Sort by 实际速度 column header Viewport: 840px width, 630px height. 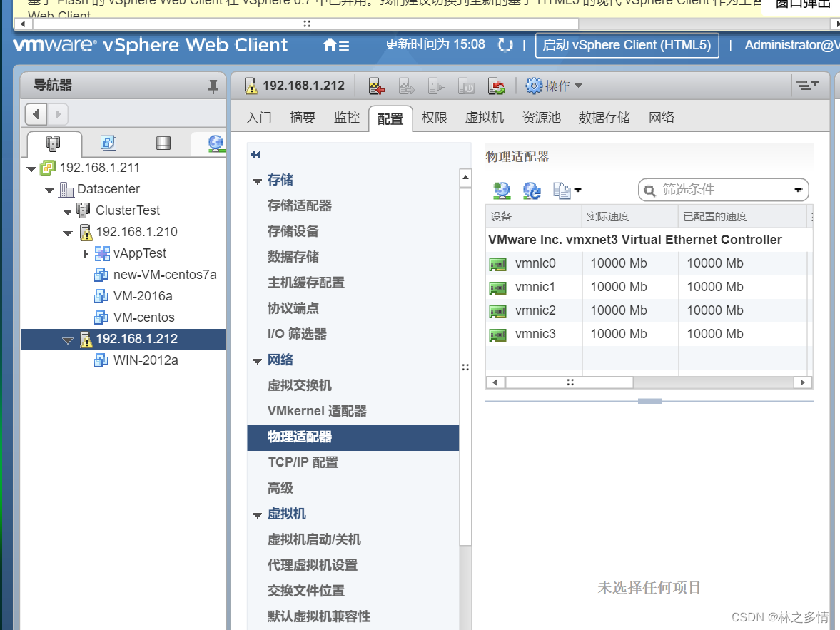(630, 216)
